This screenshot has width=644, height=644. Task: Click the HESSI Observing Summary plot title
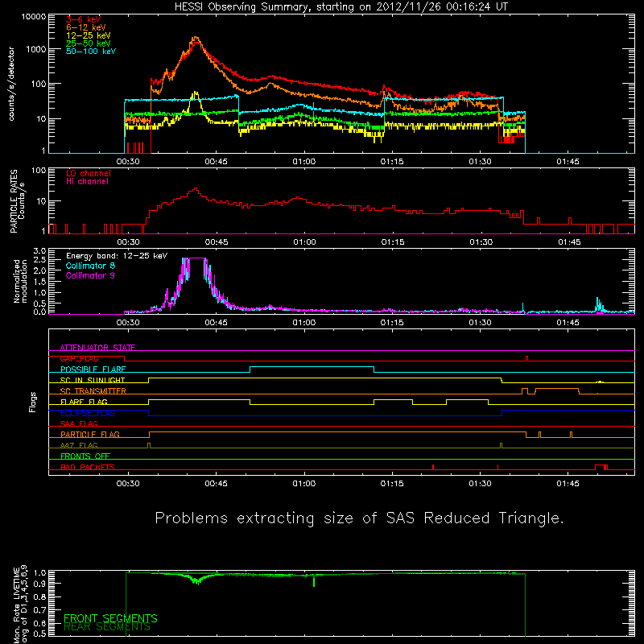coord(341,6)
